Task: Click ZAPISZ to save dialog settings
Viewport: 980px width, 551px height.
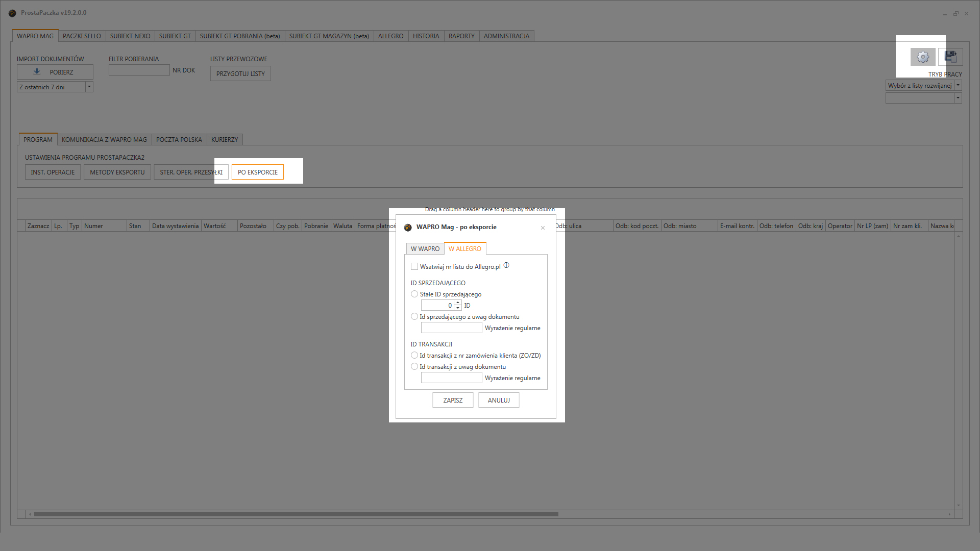Action: [453, 400]
